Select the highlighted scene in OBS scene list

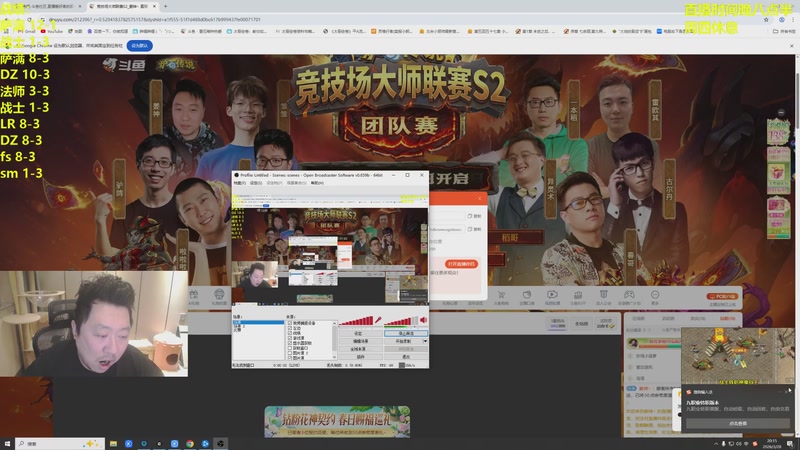pos(258,322)
